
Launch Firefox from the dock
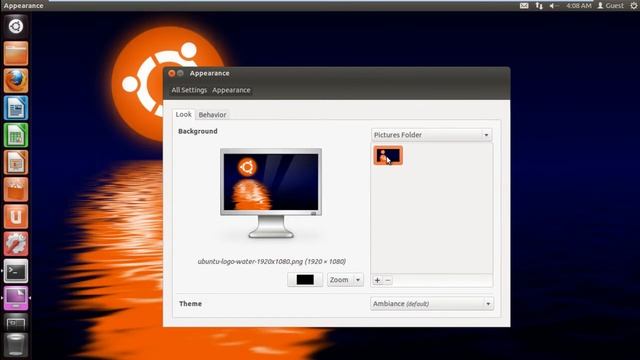coord(16,80)
